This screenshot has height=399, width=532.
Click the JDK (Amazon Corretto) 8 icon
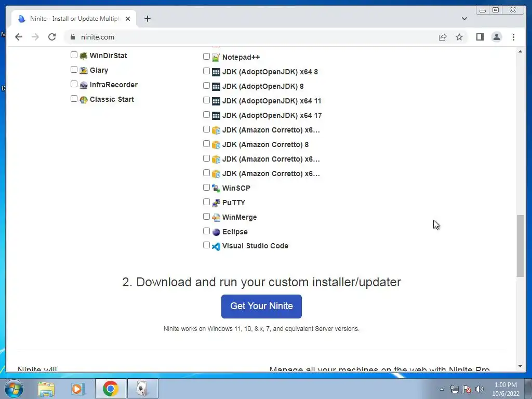coord(216,145)
